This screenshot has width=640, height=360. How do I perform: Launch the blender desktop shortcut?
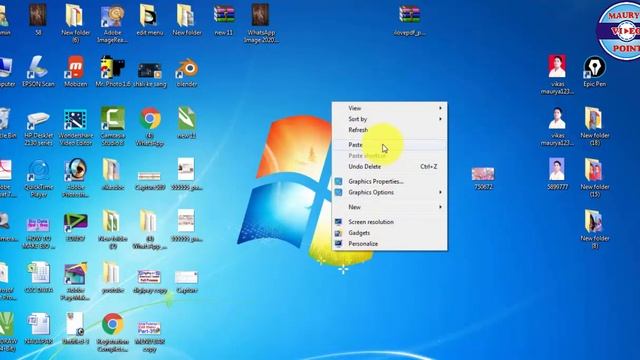click(x=187, y=71)
